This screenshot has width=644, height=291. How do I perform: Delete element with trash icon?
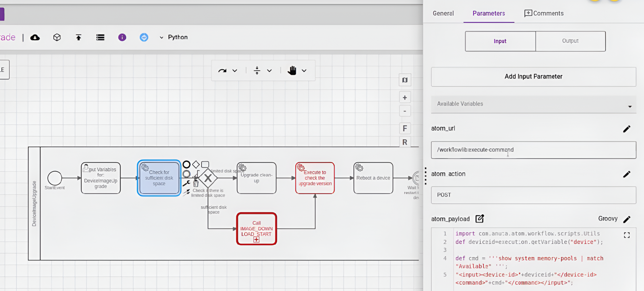point(196,183)
